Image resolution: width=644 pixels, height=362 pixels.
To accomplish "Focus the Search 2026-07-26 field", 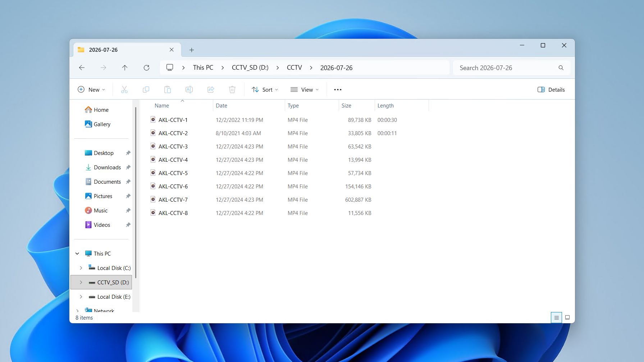I will point(511,68).
